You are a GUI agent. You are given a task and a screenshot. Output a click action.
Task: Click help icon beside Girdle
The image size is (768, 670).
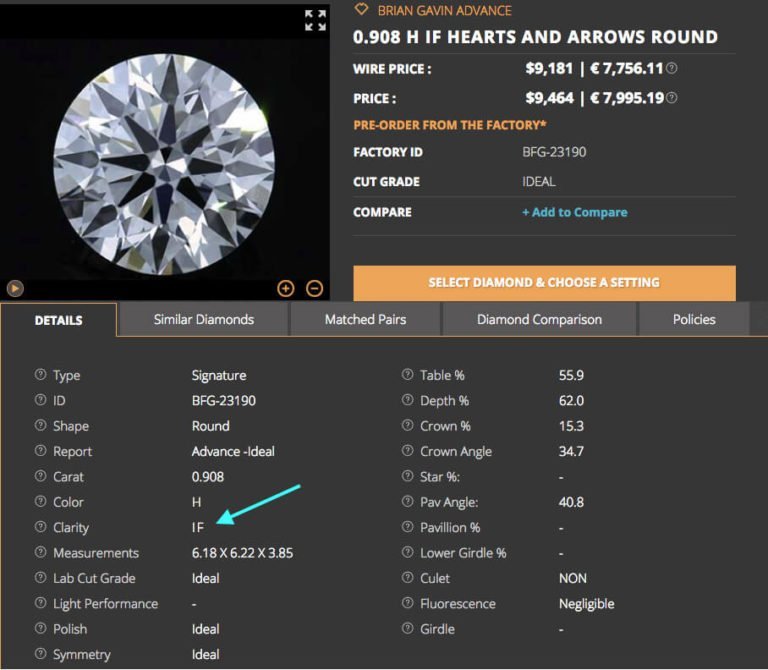click(x=408, y=628)
